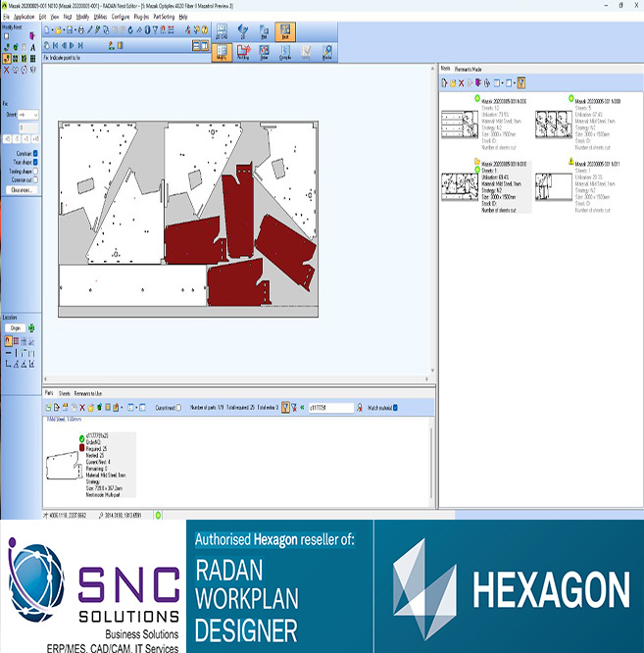644x653 pixels.
Task: Select the N008 nest thumbnail
Action: pos(554,125)
